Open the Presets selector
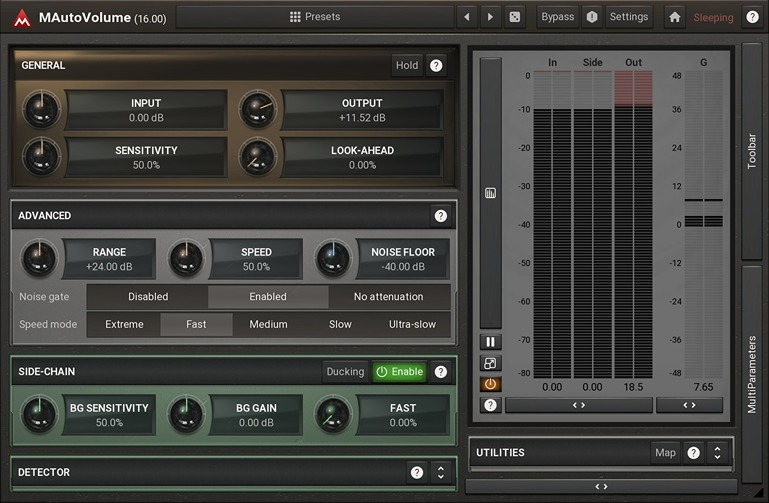769x503 pixels. (x=315, y=17)
